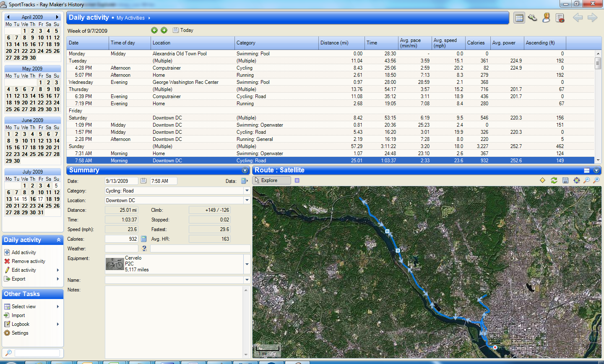
Task: Save the route map image
Action: point(565,180)
